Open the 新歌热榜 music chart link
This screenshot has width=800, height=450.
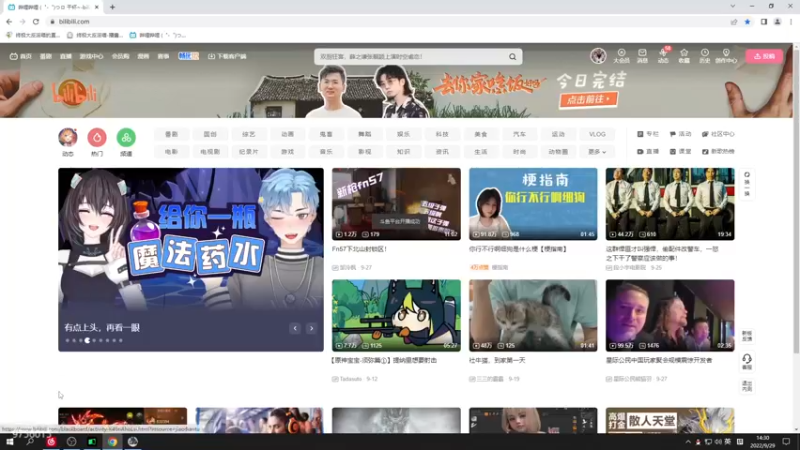718,152
